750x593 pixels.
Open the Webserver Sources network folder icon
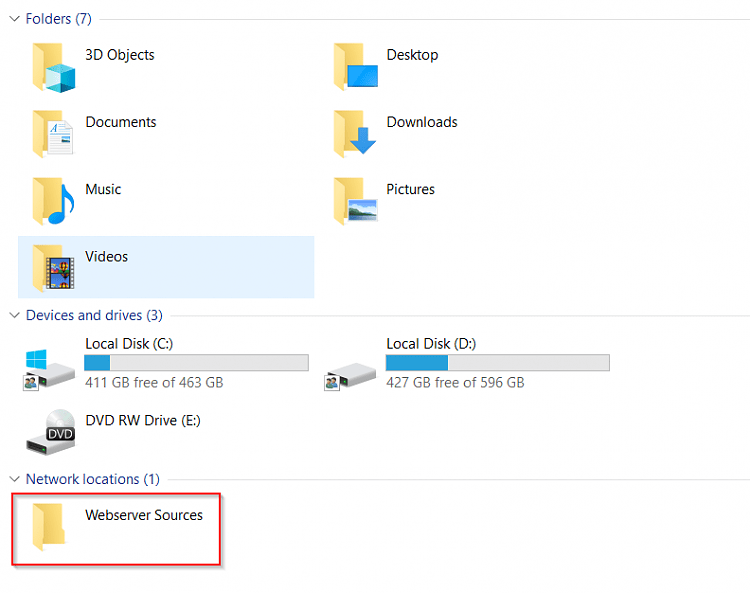pos(49,527)
